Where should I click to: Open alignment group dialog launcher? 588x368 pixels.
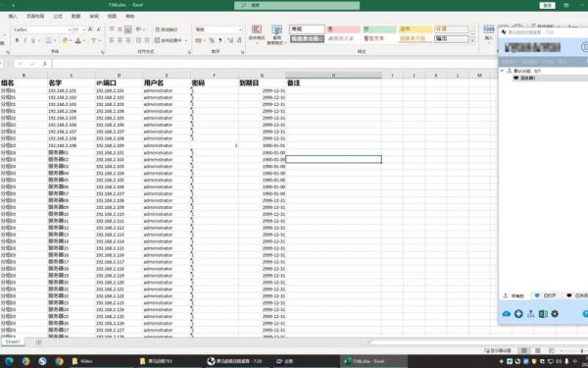point(189,52)
